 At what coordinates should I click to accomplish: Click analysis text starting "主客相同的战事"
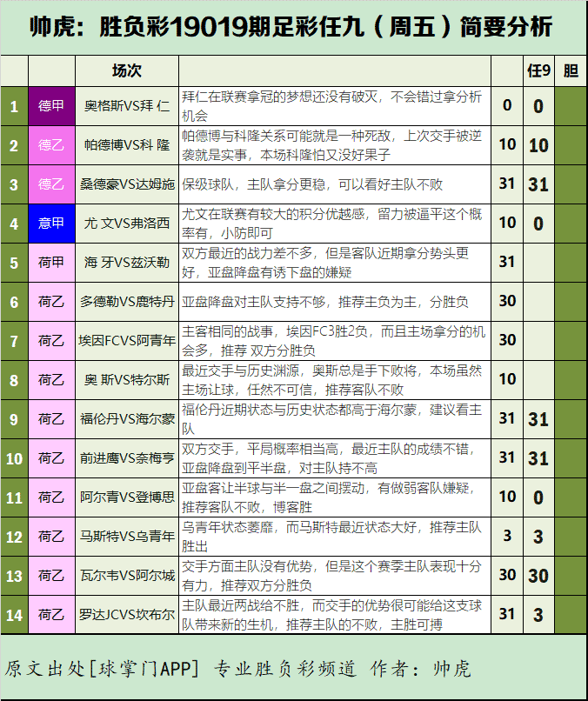click(333, 341)
